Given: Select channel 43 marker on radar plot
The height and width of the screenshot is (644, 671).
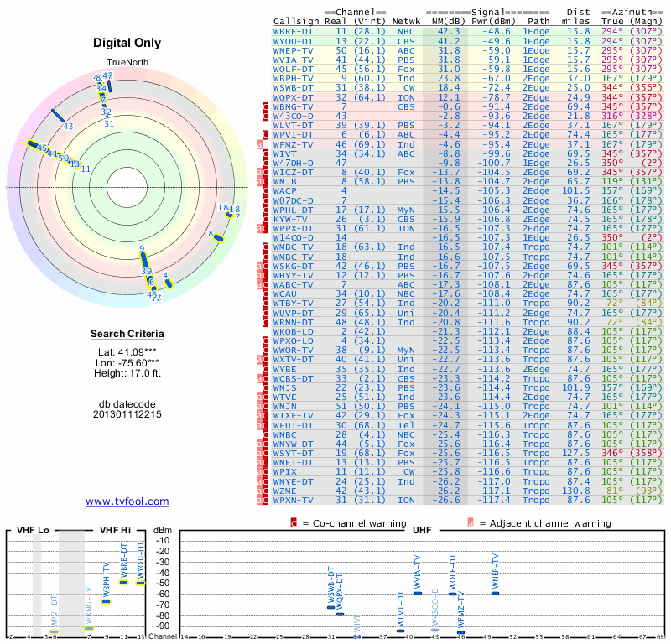Looking at the screenshot, I should pos(59,116).
